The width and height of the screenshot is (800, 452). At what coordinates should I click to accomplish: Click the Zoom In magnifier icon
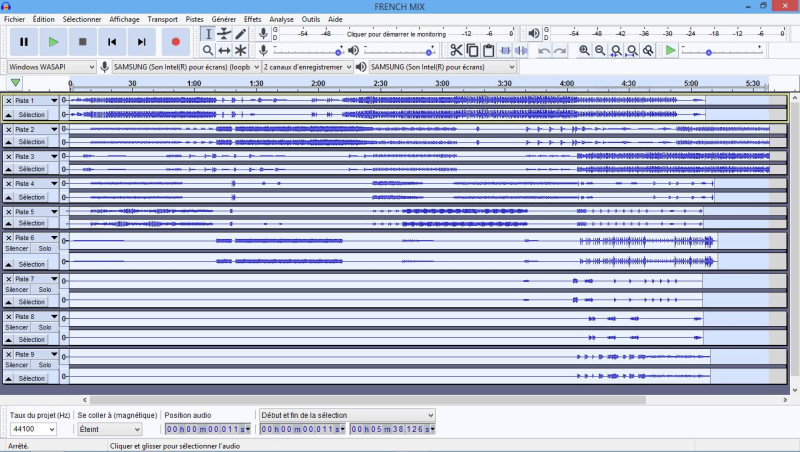tap(585, 50)
